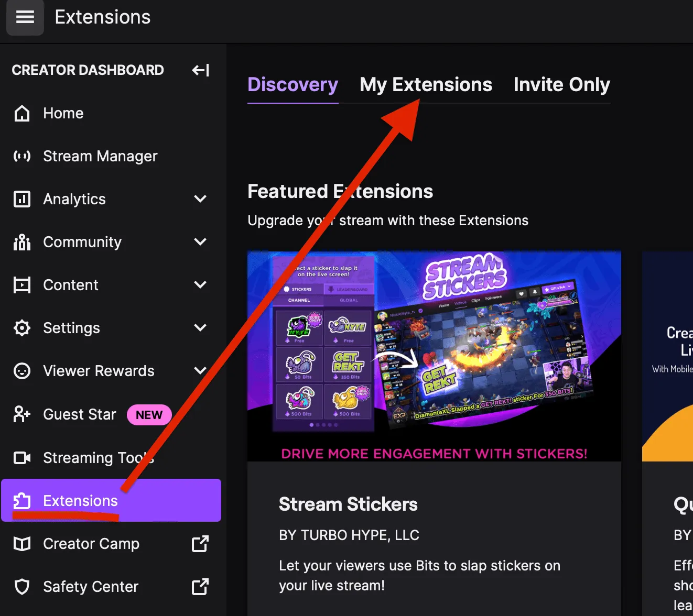Image resolution: width=693 pixels, height=616 pixels.
Task: Click the NEW badge next to Guest Star
Action: 149,415
